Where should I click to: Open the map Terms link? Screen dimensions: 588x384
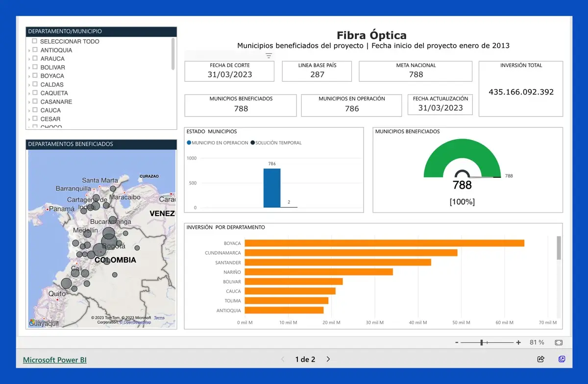tap(159, 318)
